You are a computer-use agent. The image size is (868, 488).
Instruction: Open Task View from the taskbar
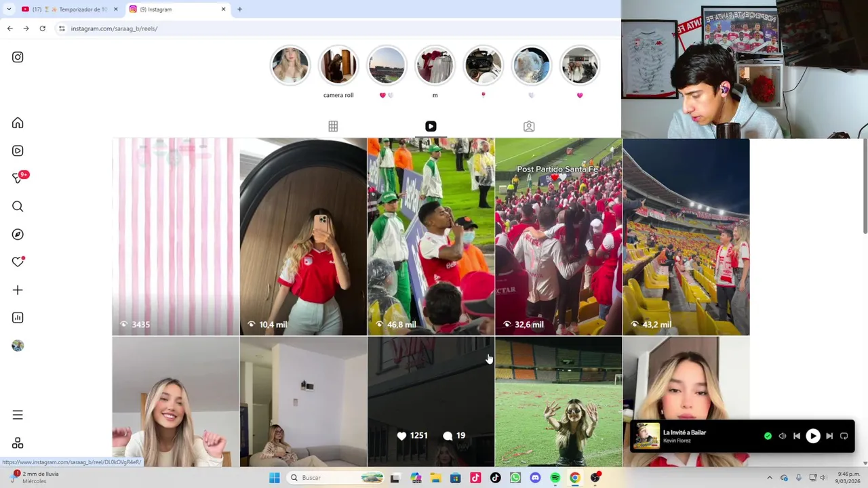pyautogui.click(x=395, y=478)
